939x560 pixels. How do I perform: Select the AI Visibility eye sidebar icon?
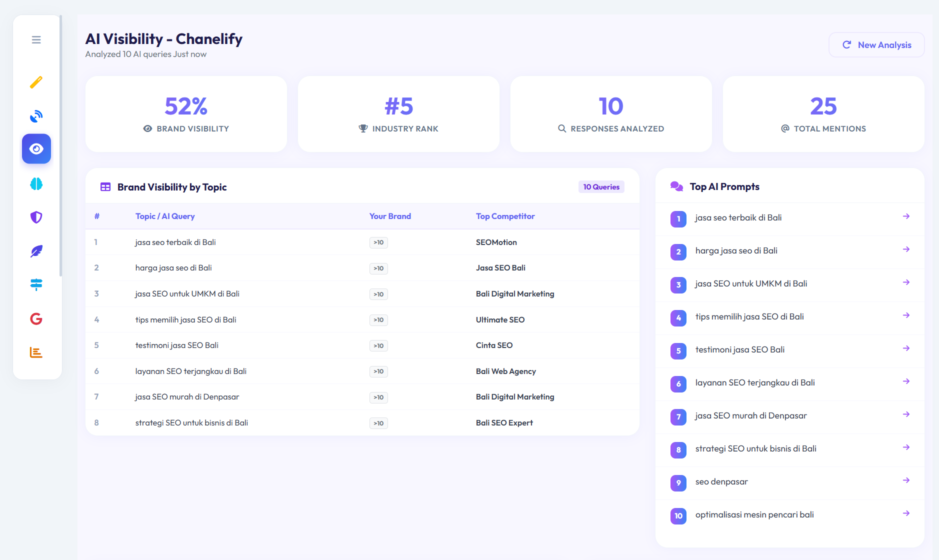click(x=36, y=148)
